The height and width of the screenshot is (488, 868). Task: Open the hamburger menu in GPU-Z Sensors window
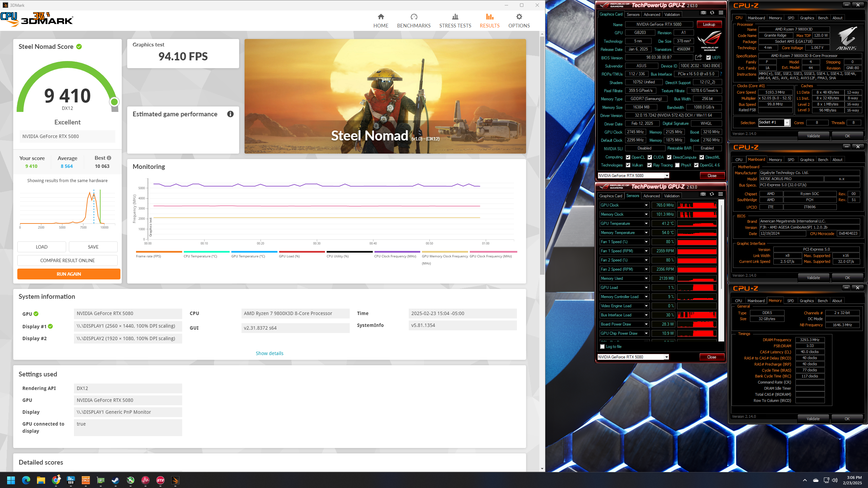tap(720, 194)
